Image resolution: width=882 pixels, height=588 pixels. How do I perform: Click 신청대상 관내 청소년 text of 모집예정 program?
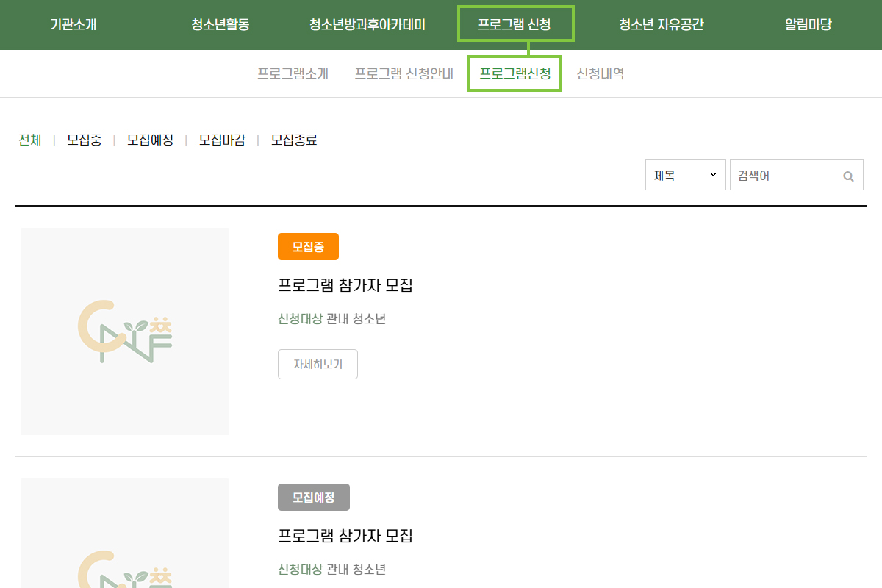332,569
